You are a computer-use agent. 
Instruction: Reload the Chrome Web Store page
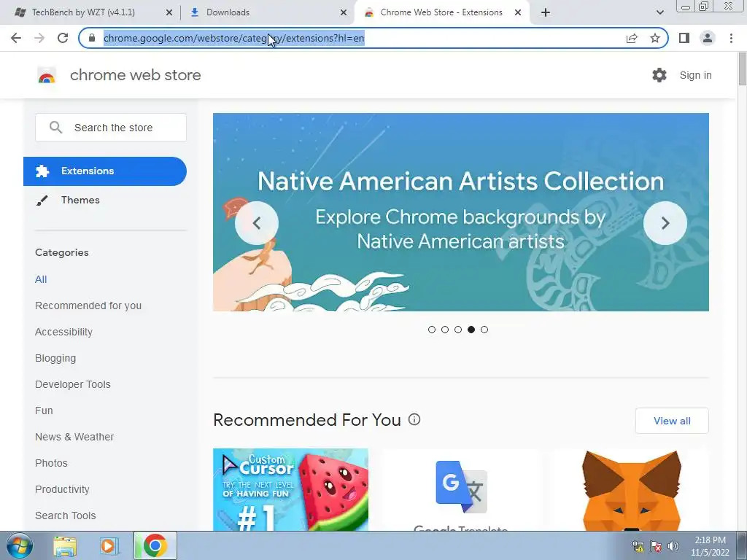63,38
